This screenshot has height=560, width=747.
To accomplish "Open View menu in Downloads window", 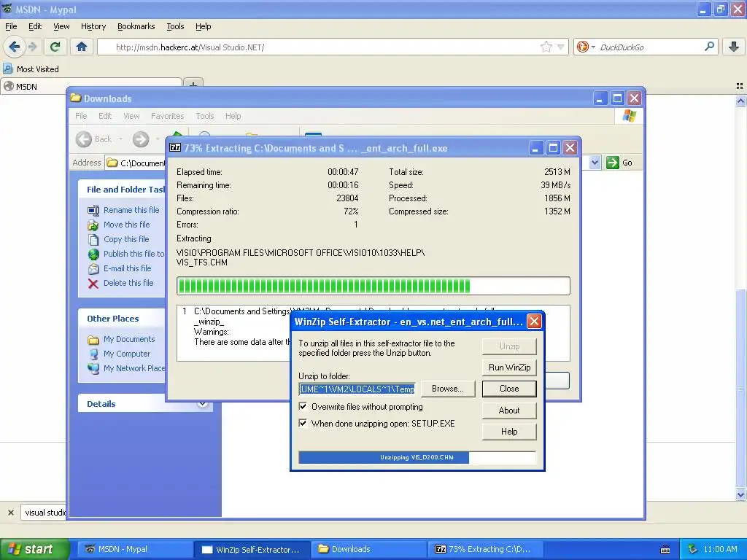I will coord(131,116).
